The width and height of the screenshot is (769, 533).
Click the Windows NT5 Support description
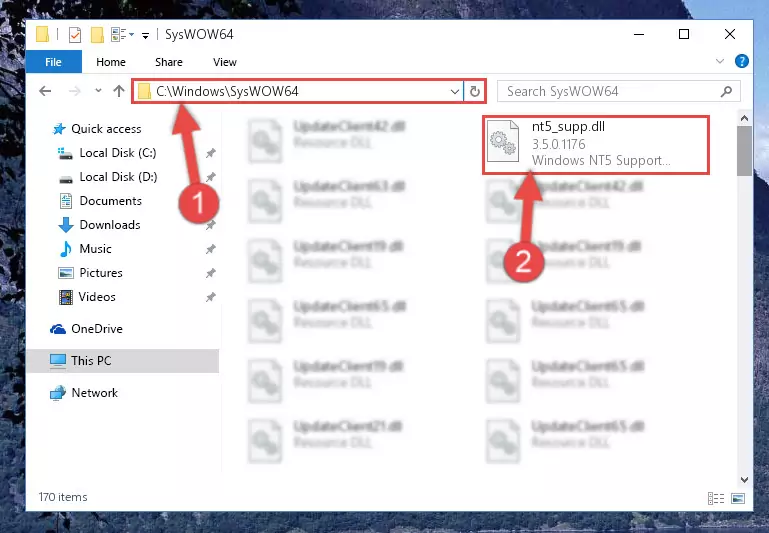(x=601, y=160)
